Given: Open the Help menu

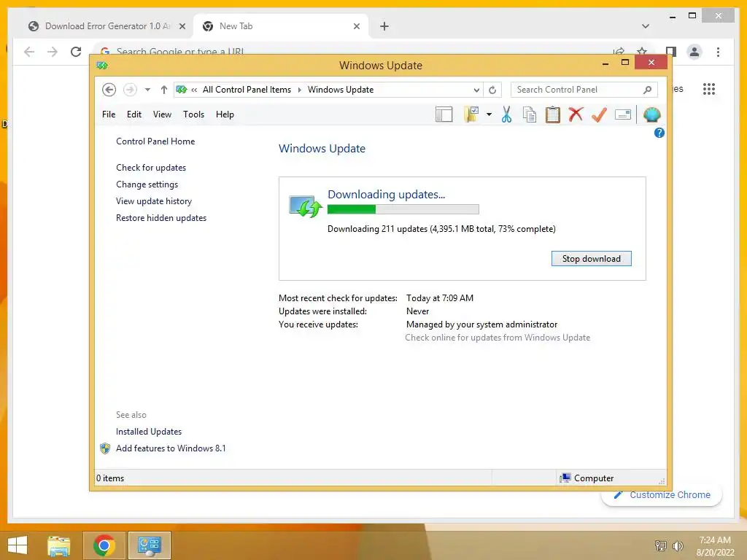Looking at the screenshot, I should pos(225,114).
